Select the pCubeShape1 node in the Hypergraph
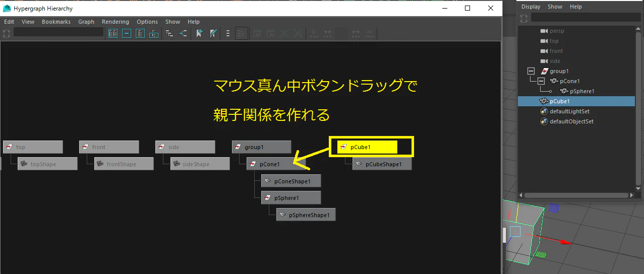This screenshot has height=274, width=644. 382,164
